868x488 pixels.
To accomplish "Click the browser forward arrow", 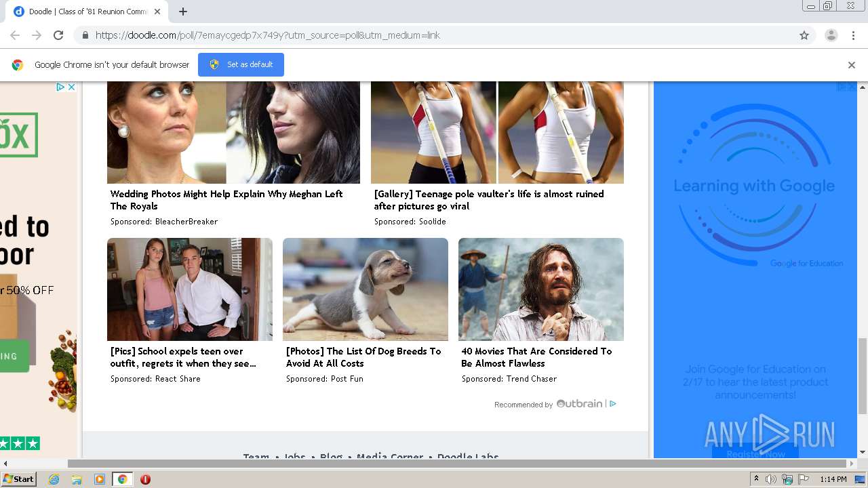I will 37,35.
